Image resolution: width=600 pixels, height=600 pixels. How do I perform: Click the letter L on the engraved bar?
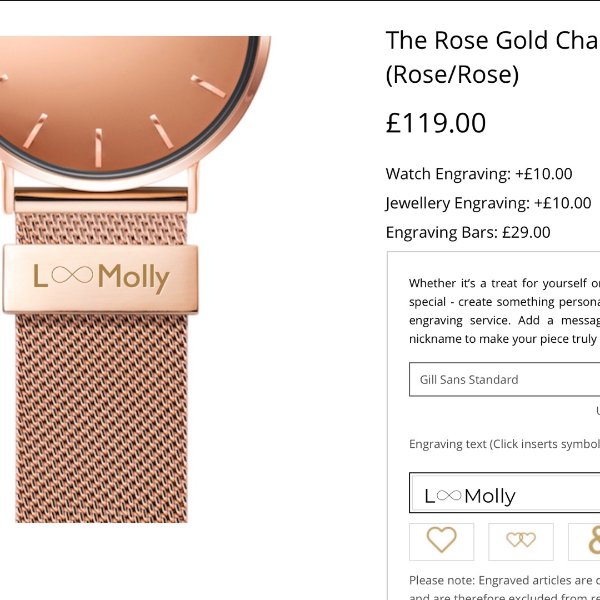point(40,276)
